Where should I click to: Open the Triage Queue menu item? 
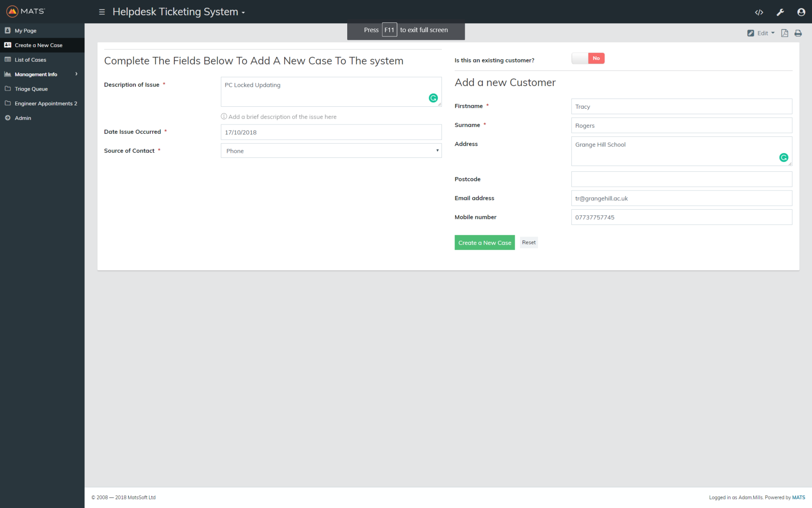point(31,89)
